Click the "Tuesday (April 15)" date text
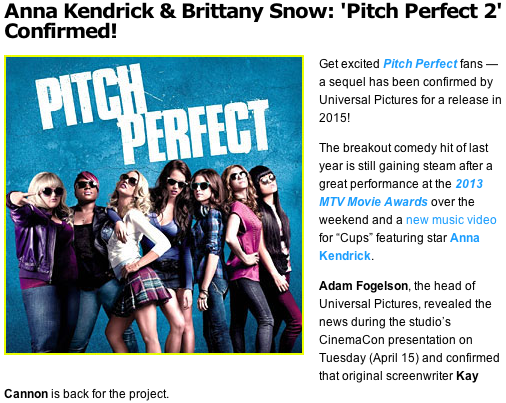The image size is (506, 403). click(369, 358)
